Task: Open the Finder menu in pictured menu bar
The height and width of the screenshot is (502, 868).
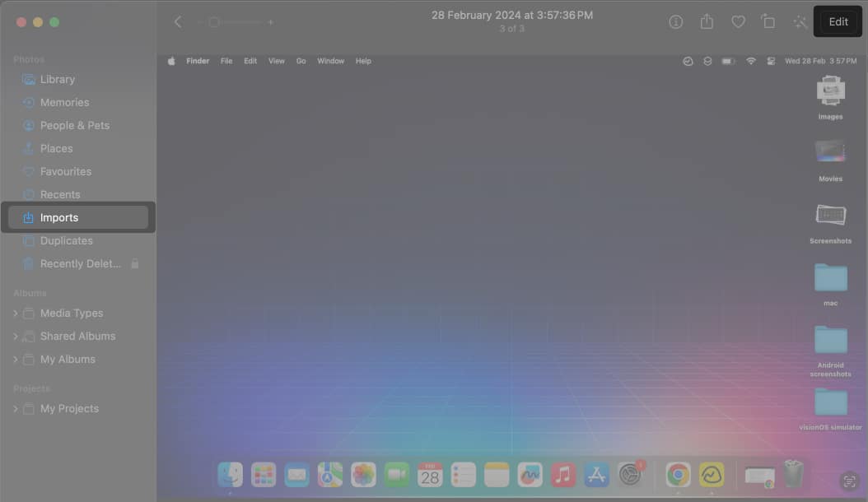Action: pyautogui.click(x=198, y=61)
